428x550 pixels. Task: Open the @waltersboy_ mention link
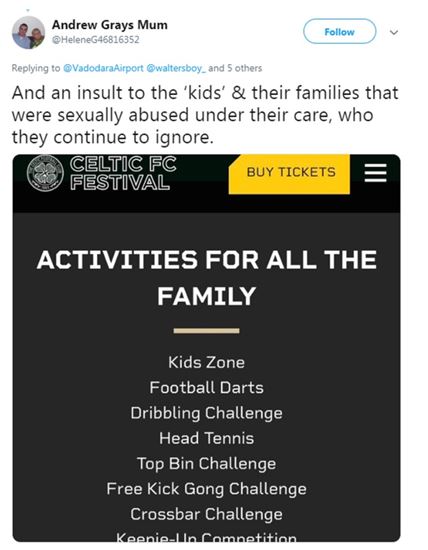coord(176,68)
